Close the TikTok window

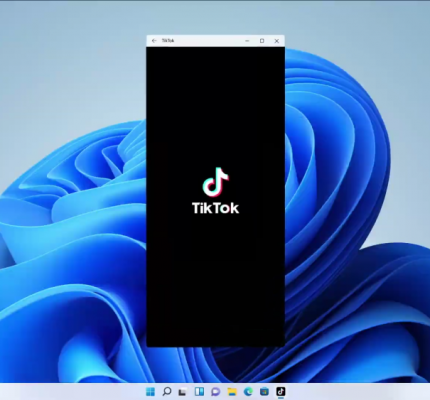tap(277, 41)
